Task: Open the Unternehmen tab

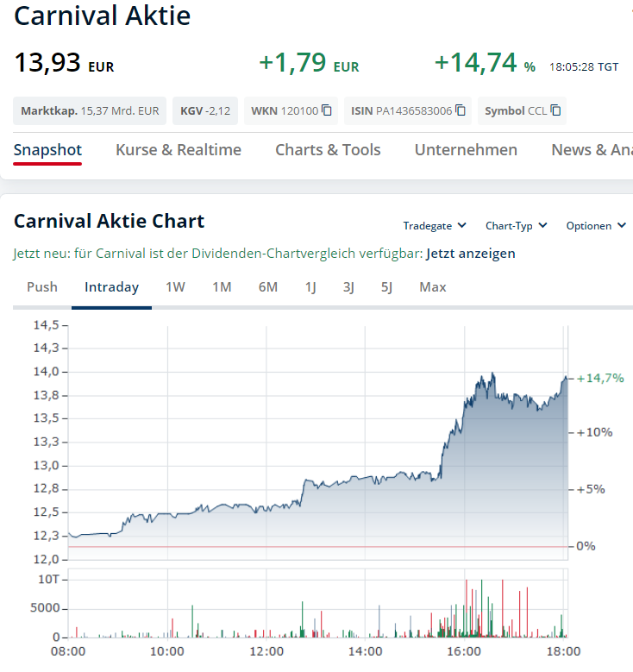Action: (x=466, y=150)
